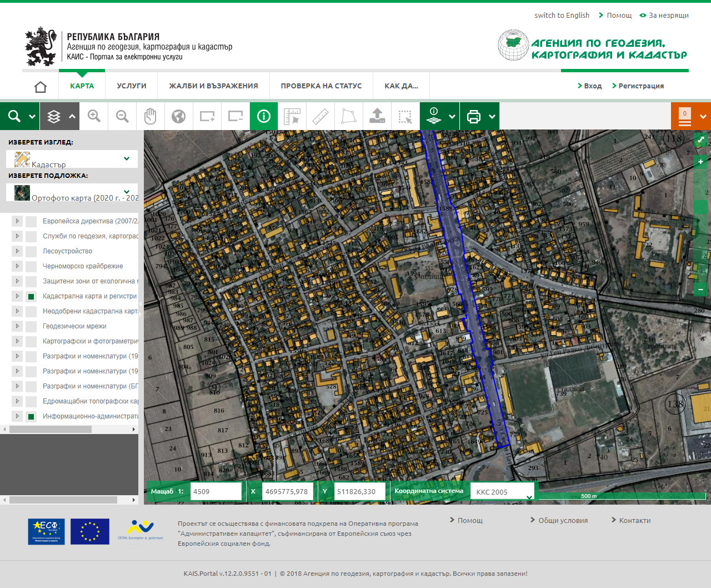Open the KKC 2005 coordinate system dropdown
Screen dimensions: 711x588
click(x=503, y=492)
